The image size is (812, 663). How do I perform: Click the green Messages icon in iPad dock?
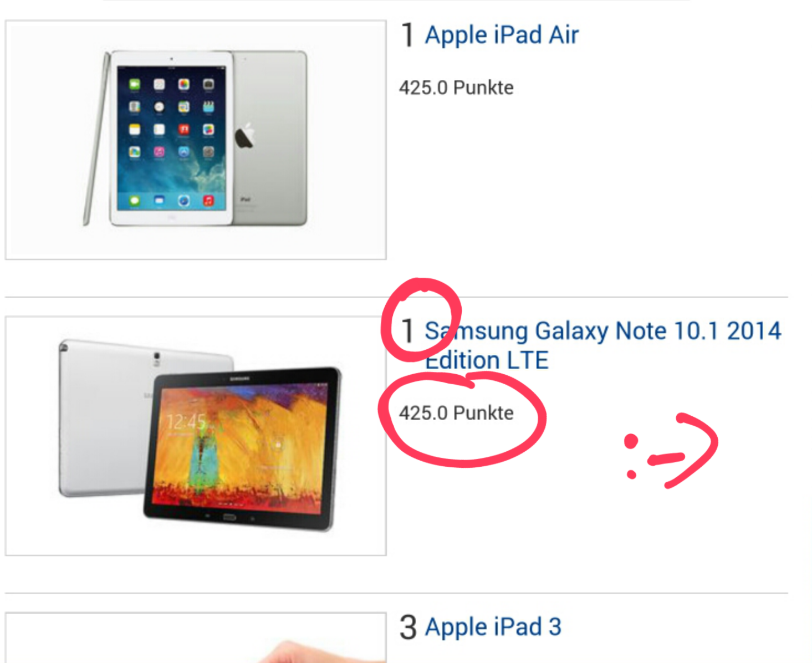pyautogui.click(x=135, y=201)
